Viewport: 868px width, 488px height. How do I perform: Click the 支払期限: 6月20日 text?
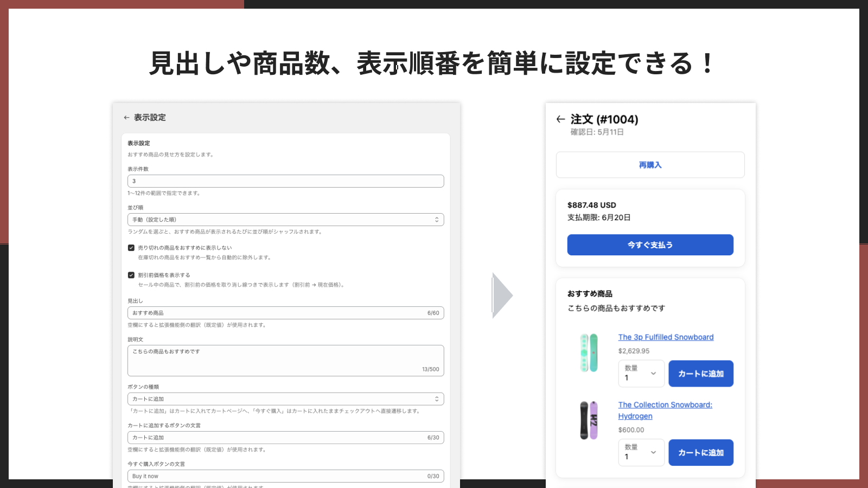tap(599, 217)
